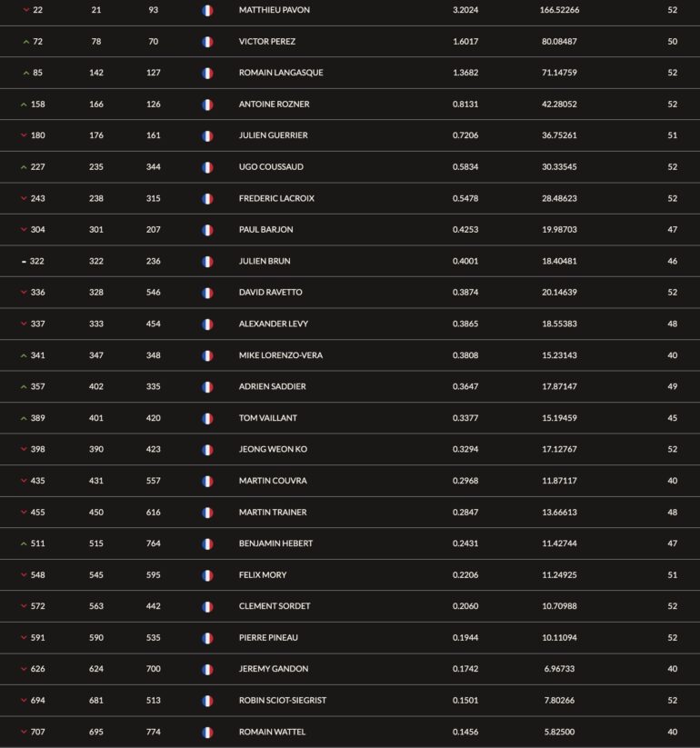Click the green up arrow beside rank 85
This screenshot has height=748, width=700.
26,73
